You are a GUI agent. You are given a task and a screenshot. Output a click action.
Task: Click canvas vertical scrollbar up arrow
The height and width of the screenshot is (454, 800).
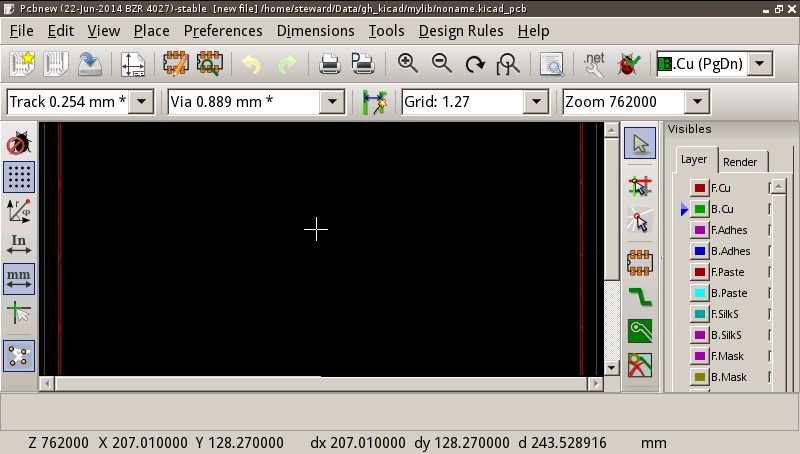[x=611, y=131]
